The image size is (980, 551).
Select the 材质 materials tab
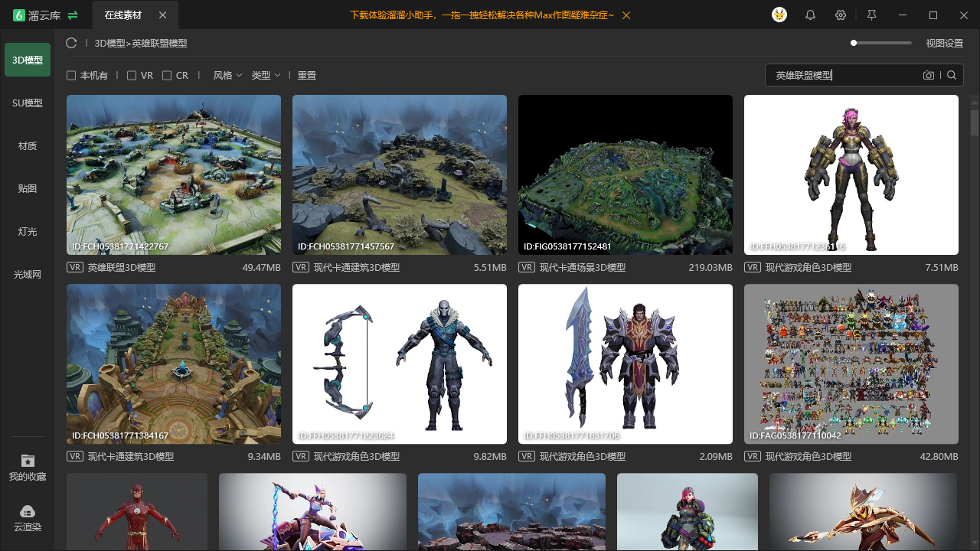(28, 145)
